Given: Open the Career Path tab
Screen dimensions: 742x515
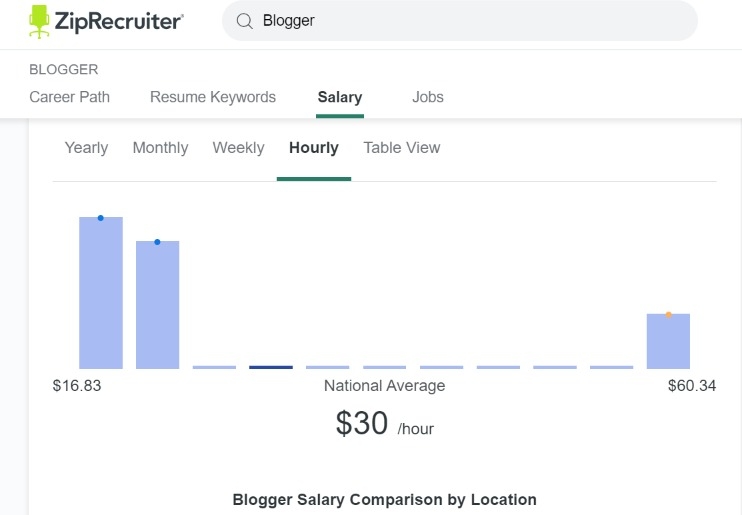Looking at the screenshot, I should [x=70, y=97].
